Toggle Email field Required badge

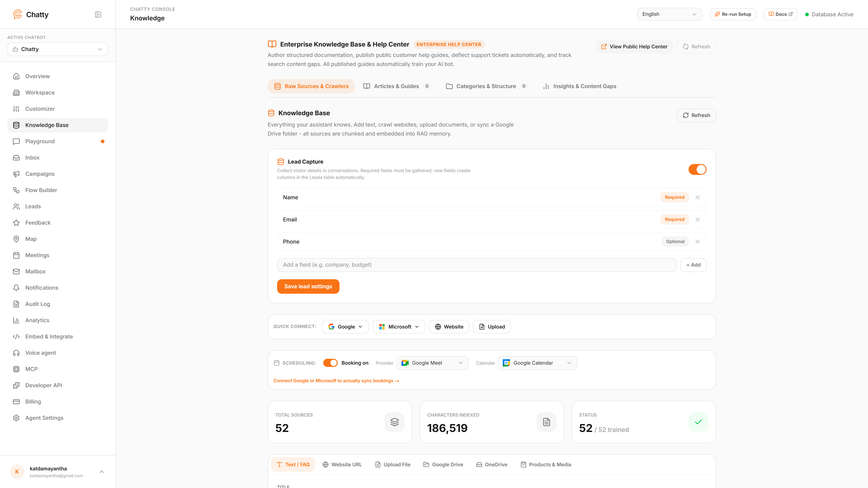pyautogui.click(x=674, y=220)
